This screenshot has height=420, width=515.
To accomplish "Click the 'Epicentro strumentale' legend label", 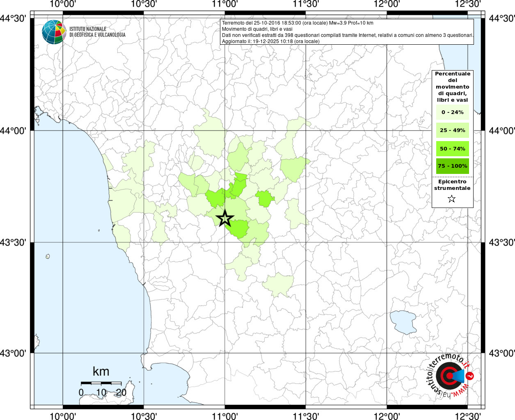I will pyautogui.click(x=452, y=185).
